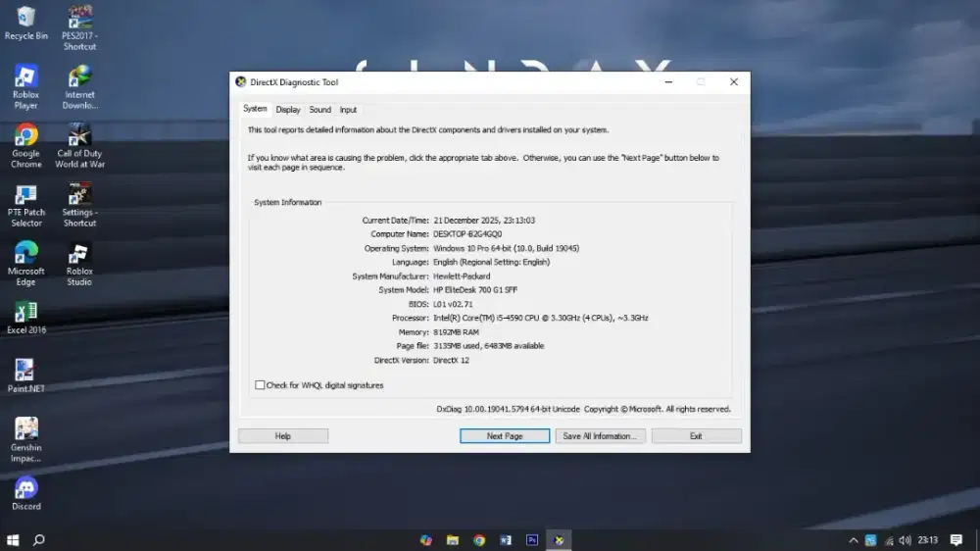Click the BIOS value L01 v02.71

click(453, 304)
